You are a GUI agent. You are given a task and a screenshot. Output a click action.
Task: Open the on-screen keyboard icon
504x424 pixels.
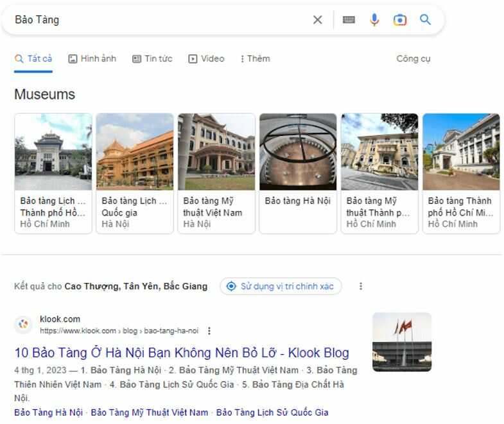click(x=349, y=20)
